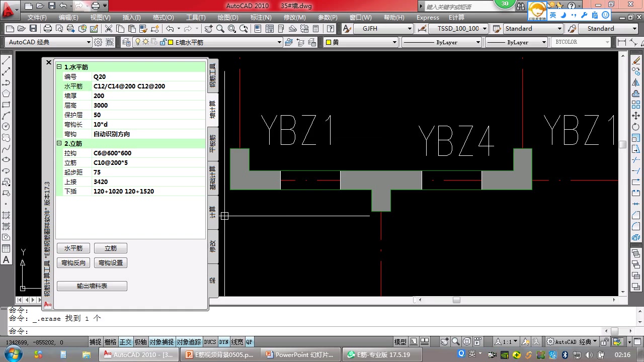Click the 弯钩反向 button

(73, 263)
